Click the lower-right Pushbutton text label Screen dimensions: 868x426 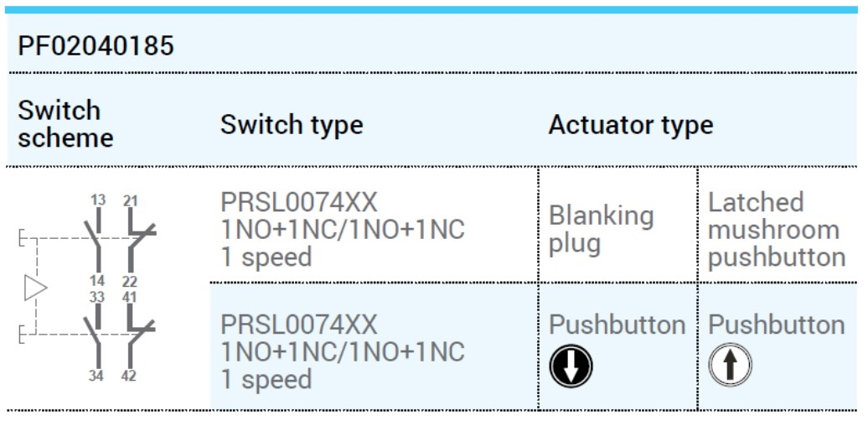[x=777, y=325]
